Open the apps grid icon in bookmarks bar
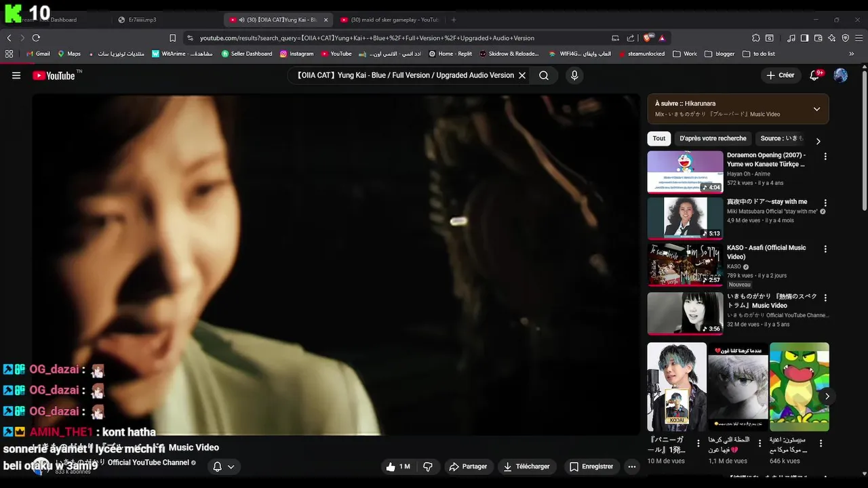 9,54
